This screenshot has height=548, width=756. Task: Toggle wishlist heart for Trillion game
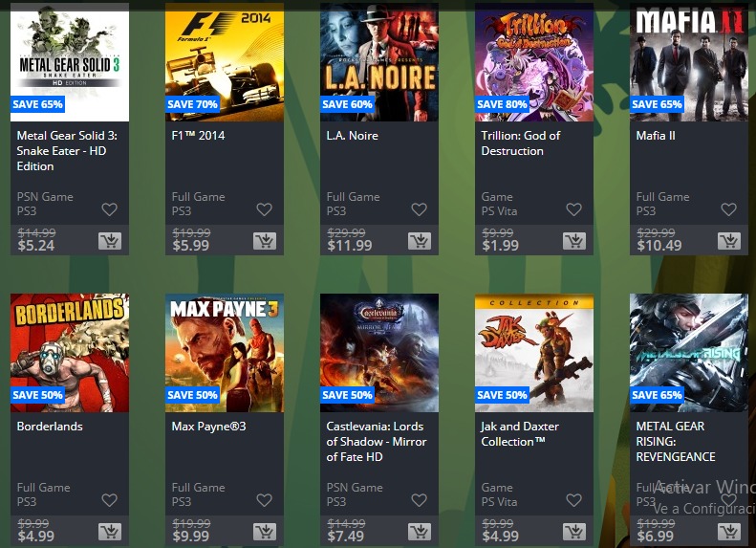[x=573, y=209]
